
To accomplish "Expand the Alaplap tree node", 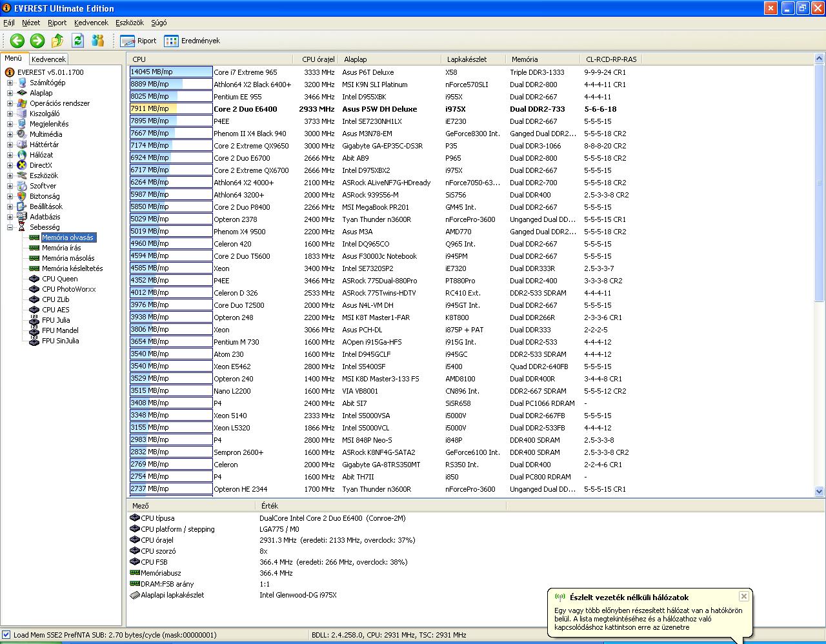I will (x=10, y=93).
